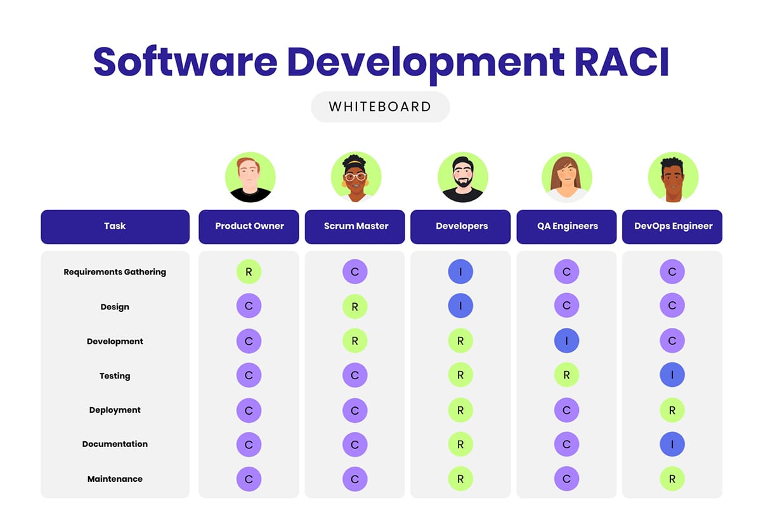Click the Task column header
761x532 pixels.
pos(115,226)
